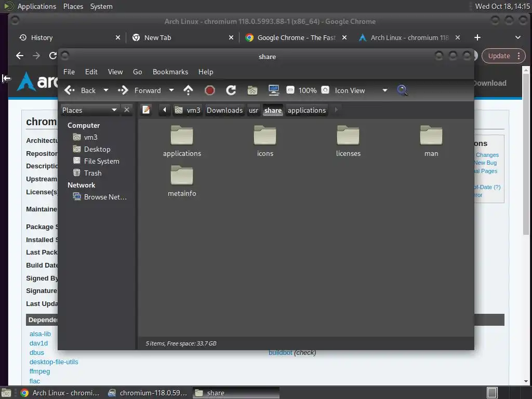Open Browse Network in the sidebar
This screenshot has height=399, width=532.
point(100,197)
